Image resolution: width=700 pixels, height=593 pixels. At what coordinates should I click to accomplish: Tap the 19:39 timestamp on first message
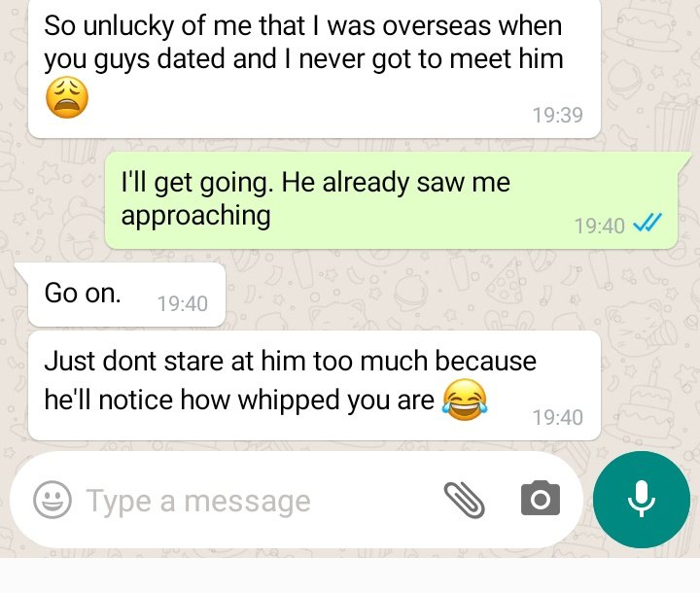[x=558, y=115]
